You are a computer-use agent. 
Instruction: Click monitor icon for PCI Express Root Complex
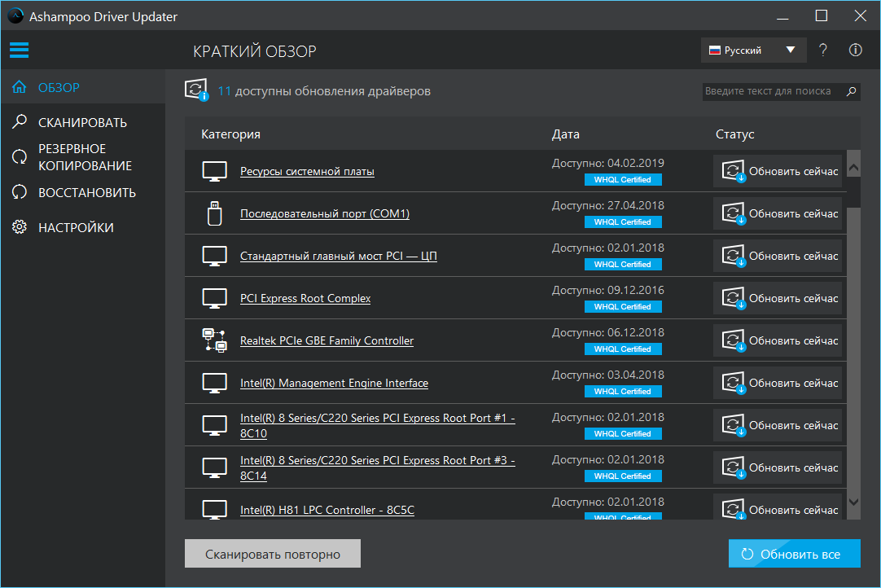[215, 299]
